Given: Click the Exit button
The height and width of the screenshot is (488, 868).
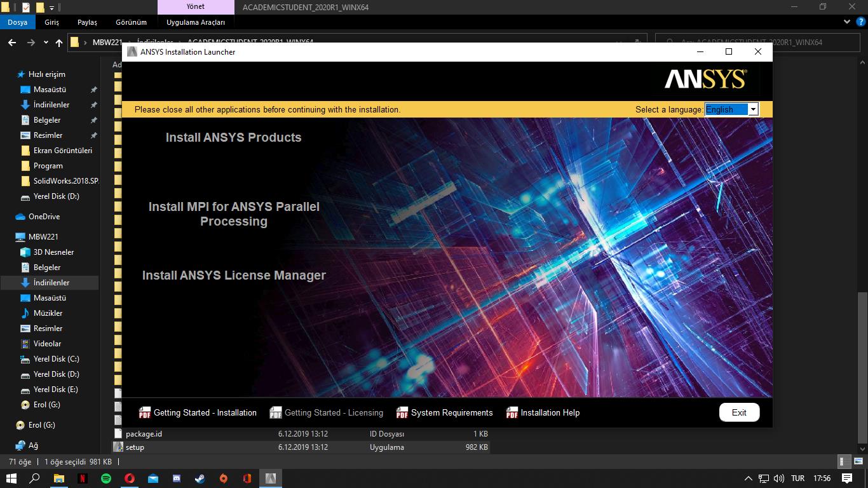Looking at the screenshot, I should tap(738, 412).
